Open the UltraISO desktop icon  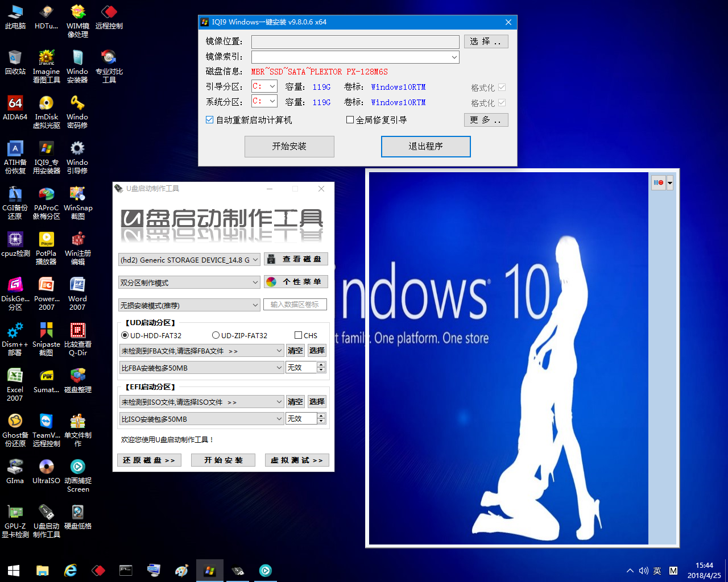tap(46, 472)
